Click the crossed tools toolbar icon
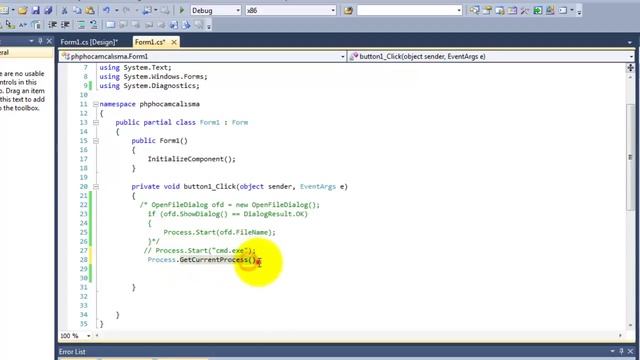The width and height of the screenshot is (640, 360). click(524, 10)
